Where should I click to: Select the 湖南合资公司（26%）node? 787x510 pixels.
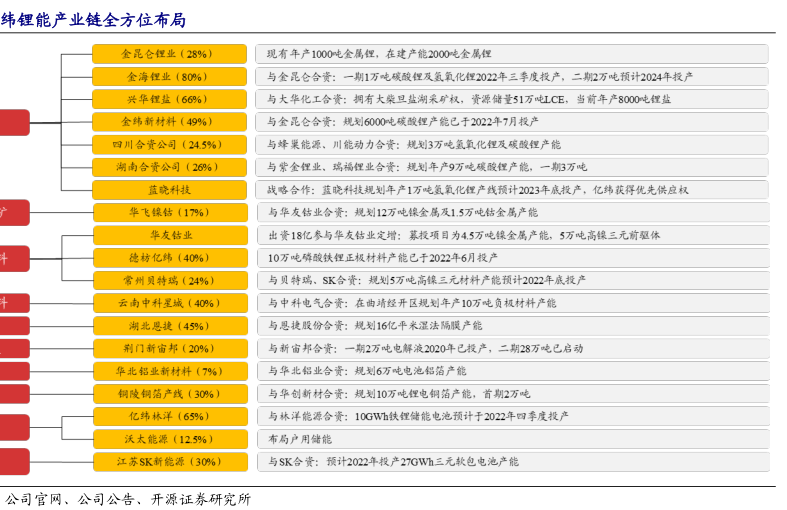pyautogui.click(x=169, y=167)
